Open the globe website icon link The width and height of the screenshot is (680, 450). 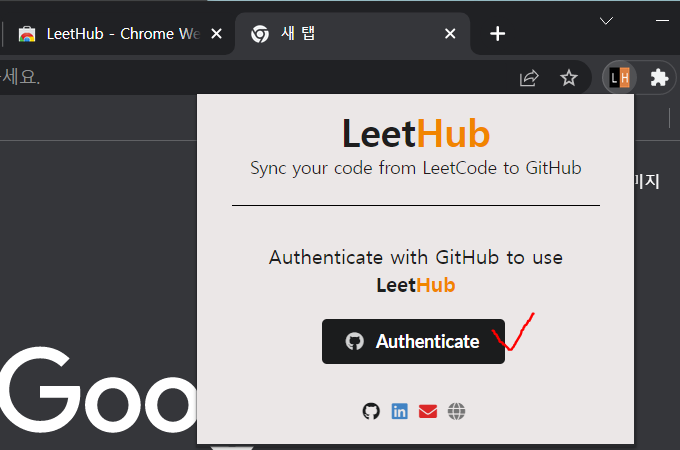[x=456, y=411]
